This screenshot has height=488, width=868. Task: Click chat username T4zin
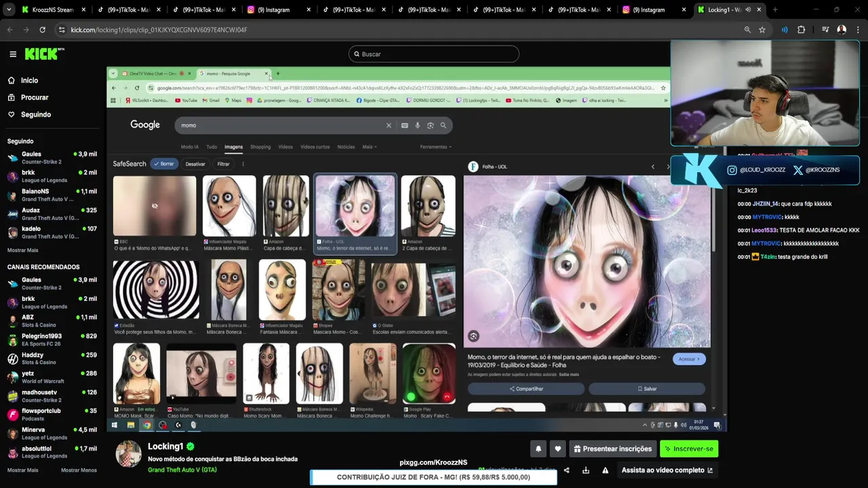tap(768, 257)
